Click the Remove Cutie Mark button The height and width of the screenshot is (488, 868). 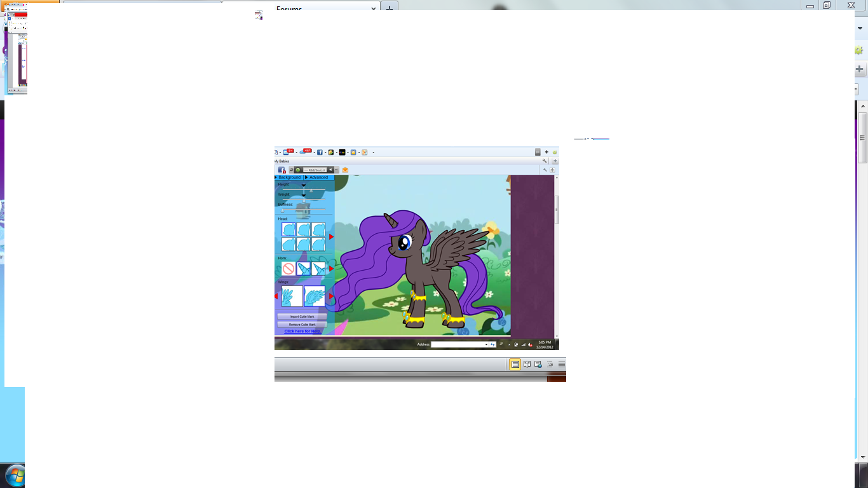coord(302,324)
